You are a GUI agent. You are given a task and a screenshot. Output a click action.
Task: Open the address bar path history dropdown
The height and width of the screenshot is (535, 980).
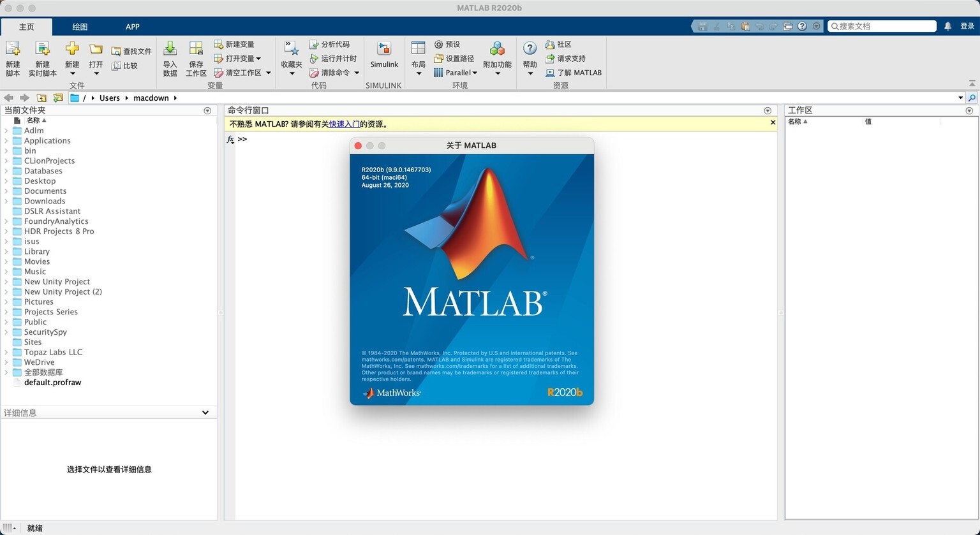(960, 98)
